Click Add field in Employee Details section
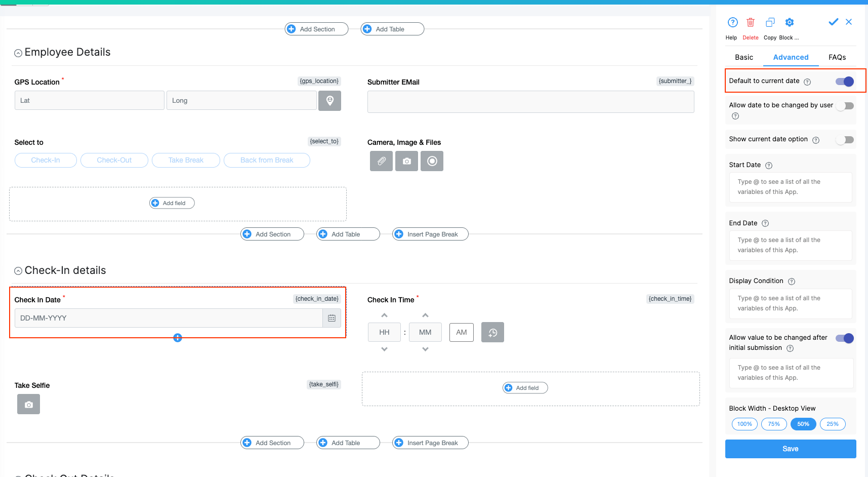Viewport: 868px width, 477px height. point(172,203)
